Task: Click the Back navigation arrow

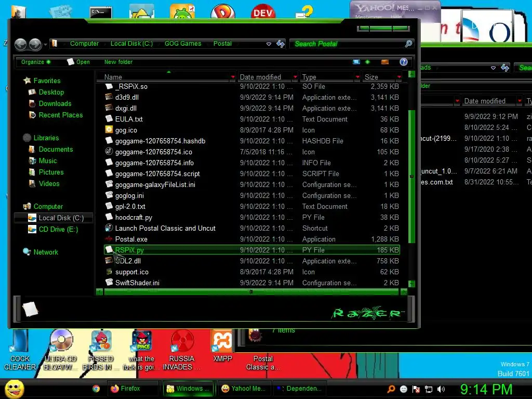Action: pos(20,44)
